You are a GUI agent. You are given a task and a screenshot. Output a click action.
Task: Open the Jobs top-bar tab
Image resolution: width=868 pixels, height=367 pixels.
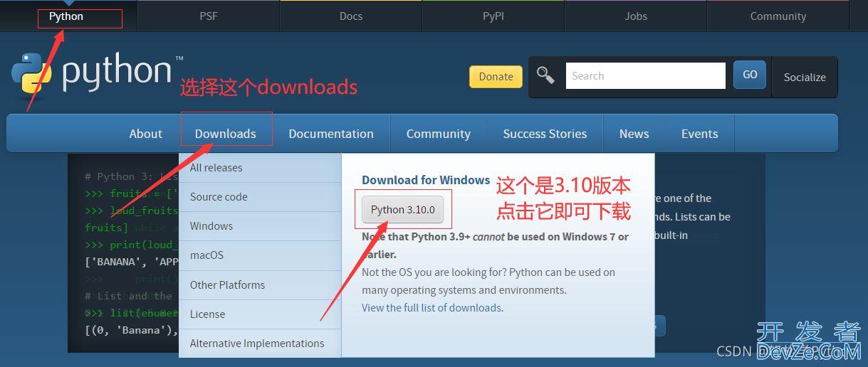tap(636, 16)
